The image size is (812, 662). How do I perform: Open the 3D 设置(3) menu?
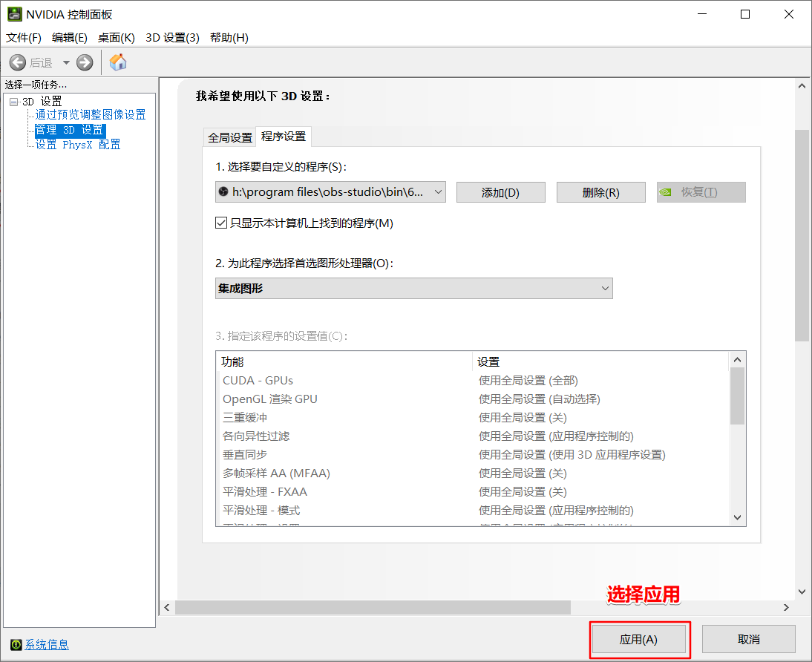click(x=172, y=38)
